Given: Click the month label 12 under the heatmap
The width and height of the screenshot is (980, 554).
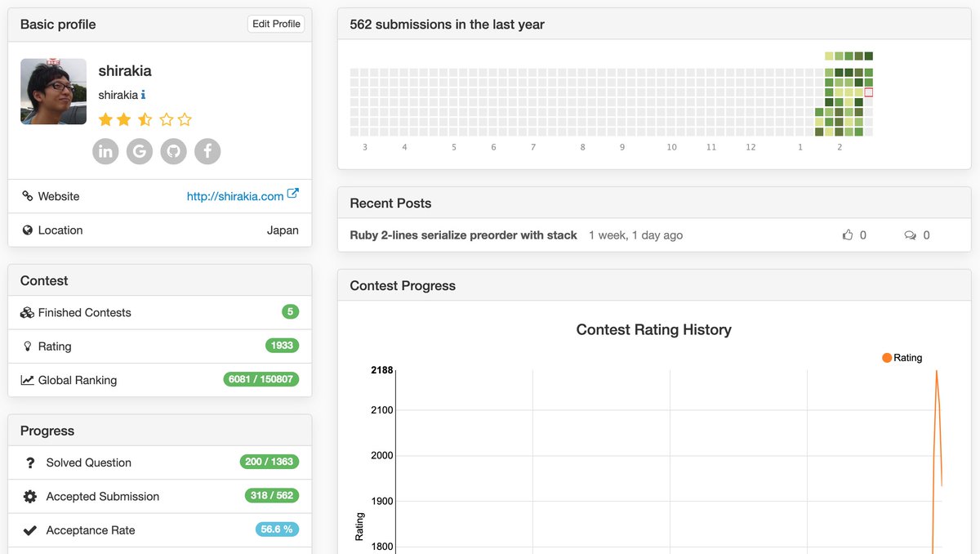Looking at the screenshot, I should click(751, 147).
